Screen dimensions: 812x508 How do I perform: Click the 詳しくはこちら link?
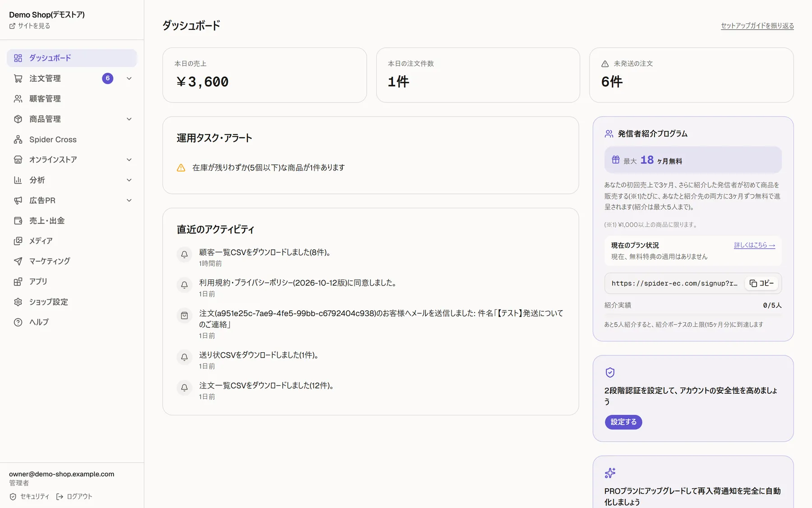[x=754, y=245]
